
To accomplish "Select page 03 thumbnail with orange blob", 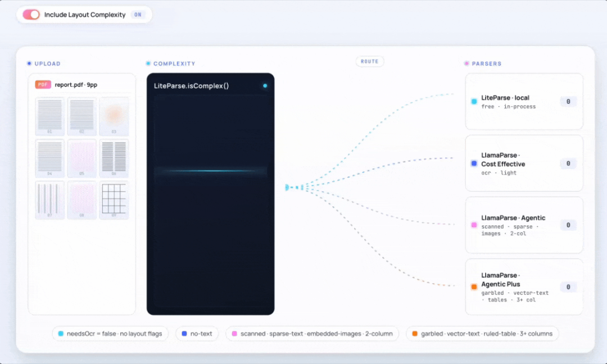I will [x=114, y=116].
